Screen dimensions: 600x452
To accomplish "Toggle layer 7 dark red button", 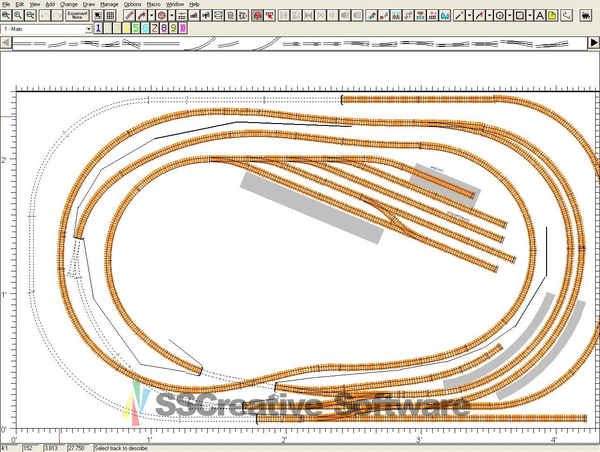I will pyautogui.click(x=154, y=28).
